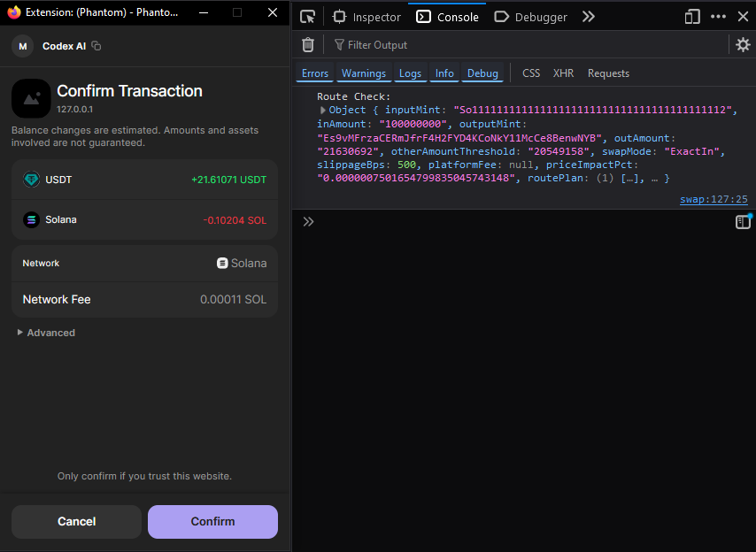Viewport: 756px width, 552px height.
Task: Click the slippageBps 500 value
Action: point(406,165)
